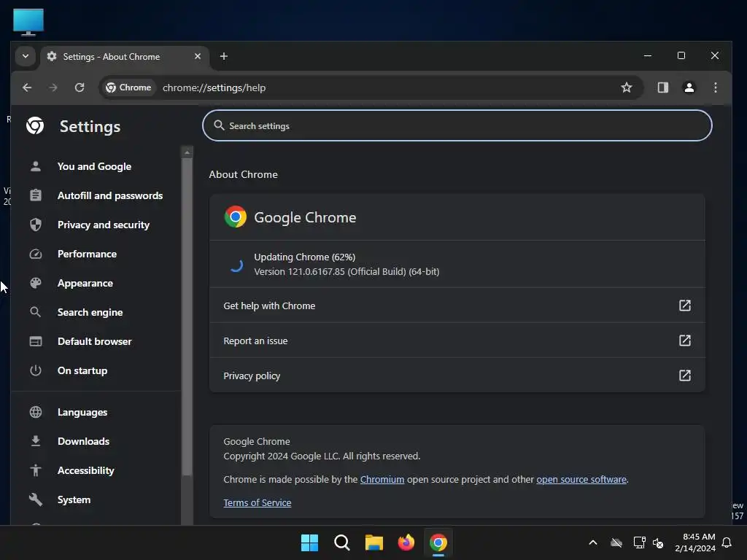
Task: Click the Performance gauge icon
Action: [x=35, y=254]
